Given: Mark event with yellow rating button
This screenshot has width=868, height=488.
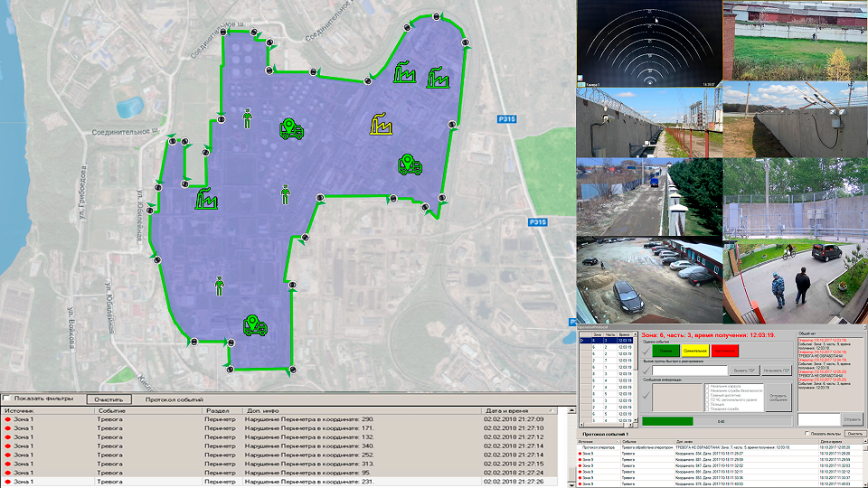Looking at the screenshot, I should click(694, 351).
